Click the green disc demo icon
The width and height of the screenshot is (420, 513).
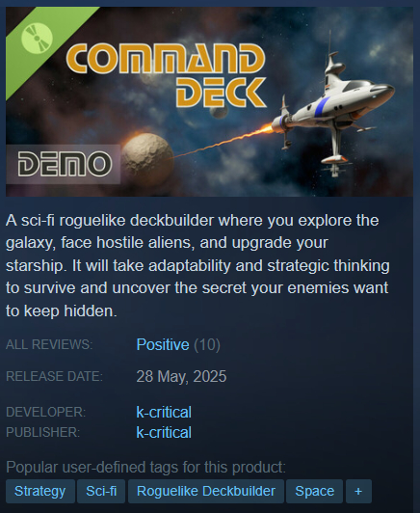pyautogui.click(x=37, y=37)
